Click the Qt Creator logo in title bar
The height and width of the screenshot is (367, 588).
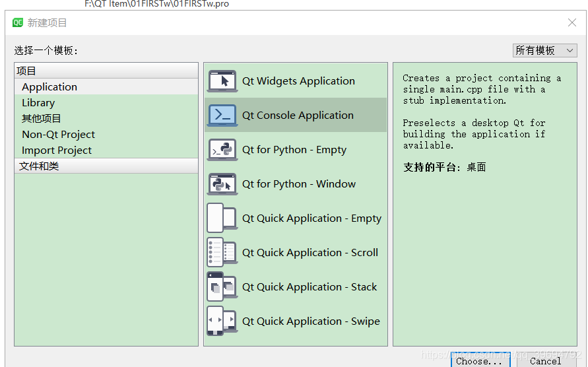click(18, 22)
